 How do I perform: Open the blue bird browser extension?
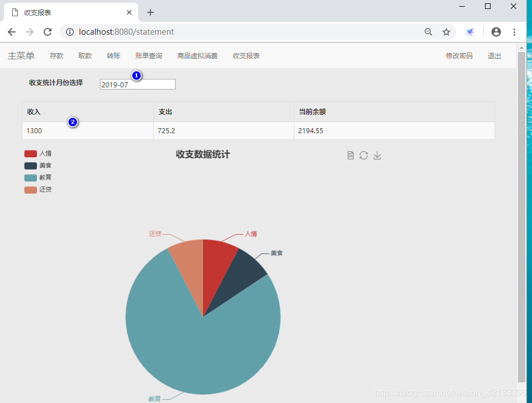(470, 32)
